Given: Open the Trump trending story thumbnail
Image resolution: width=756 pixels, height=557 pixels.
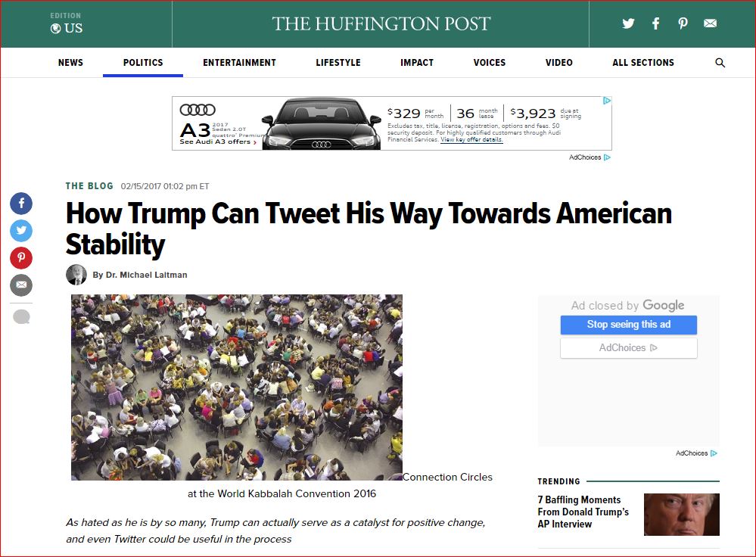Looking at the screenshot, I should 681,515.
